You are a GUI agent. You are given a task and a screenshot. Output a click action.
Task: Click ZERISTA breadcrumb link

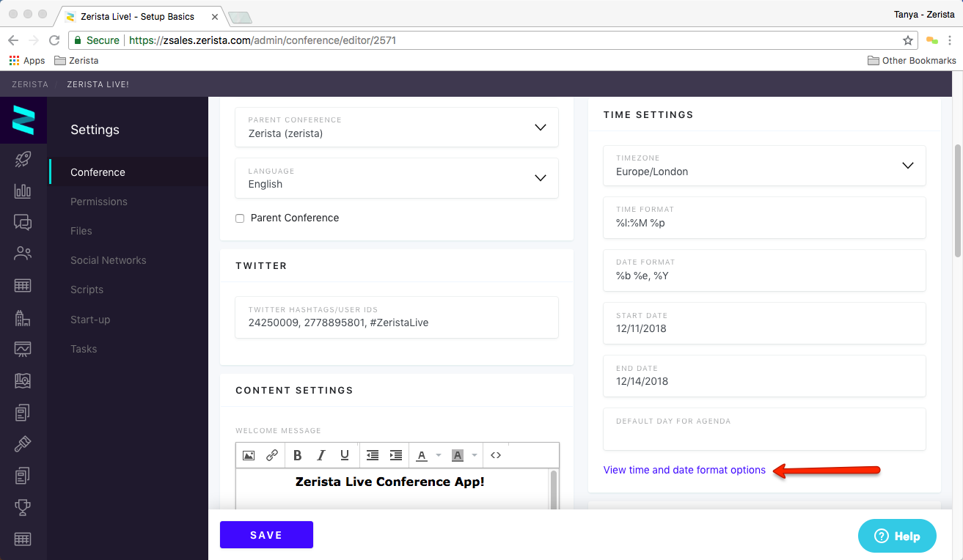pos(30,84)
